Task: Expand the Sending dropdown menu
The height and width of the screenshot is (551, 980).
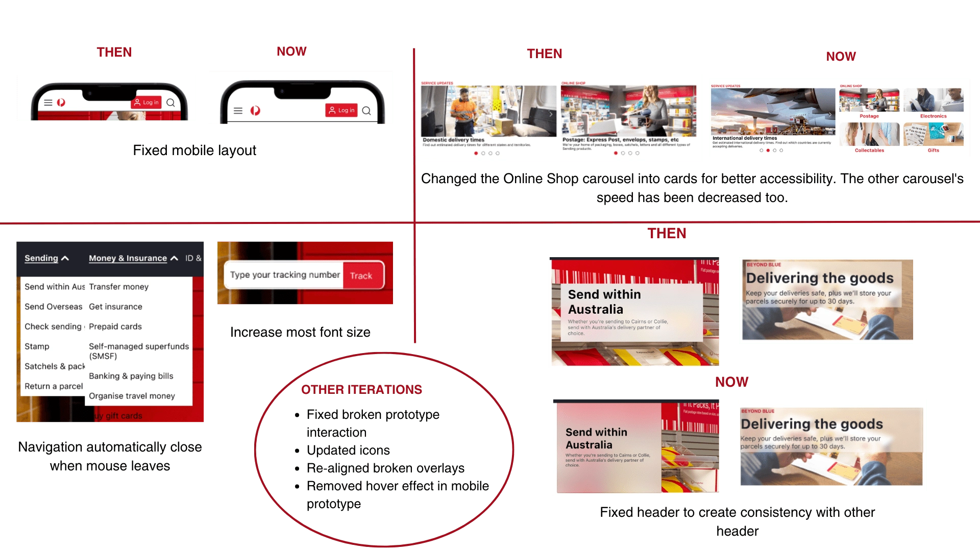Action: [x=44, y=258]
